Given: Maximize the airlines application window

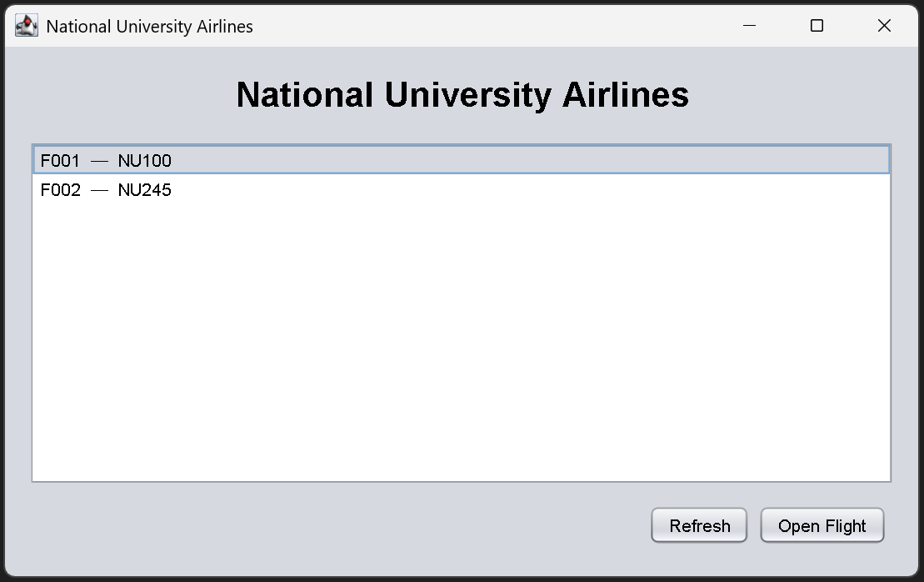Looking at the screenshot, I should 817,26.
